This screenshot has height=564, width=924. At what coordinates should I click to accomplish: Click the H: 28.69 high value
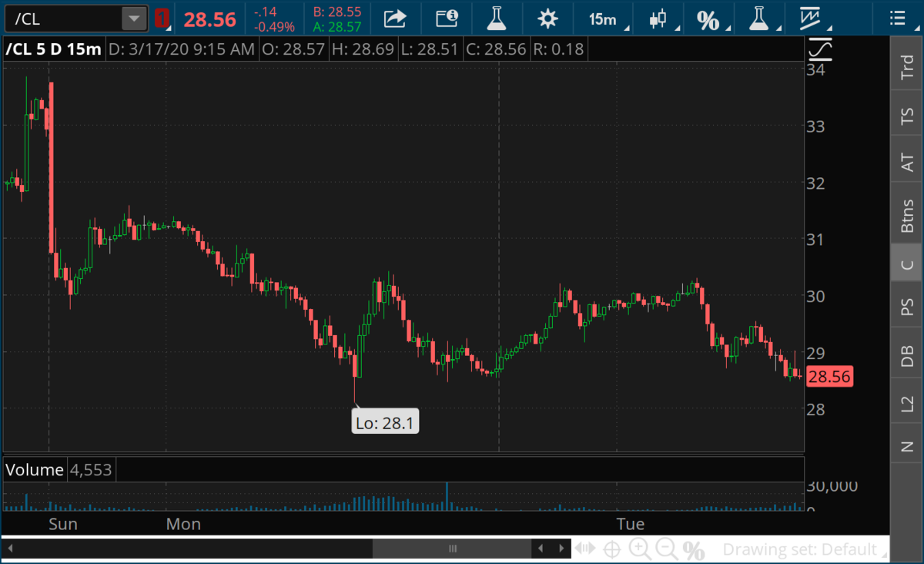pos(363,50)
